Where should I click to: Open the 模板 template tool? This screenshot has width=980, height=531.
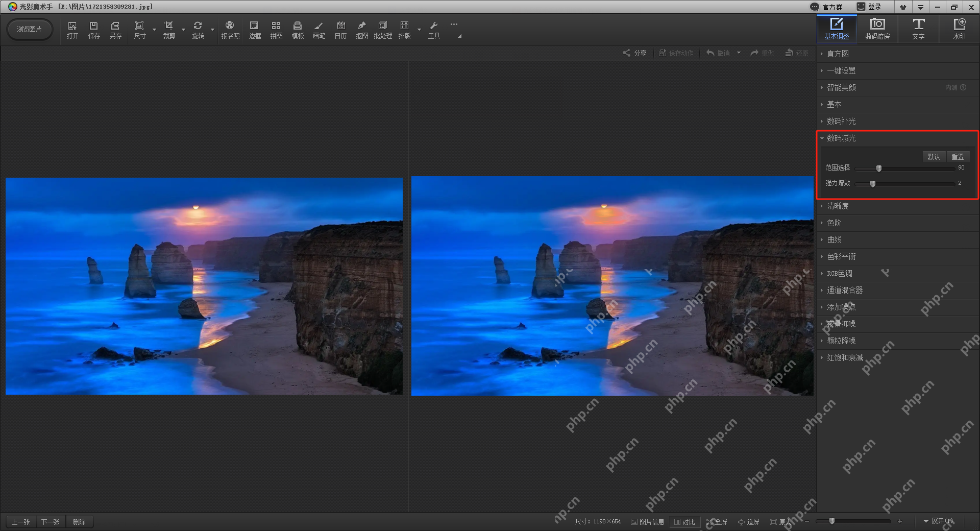298,30
